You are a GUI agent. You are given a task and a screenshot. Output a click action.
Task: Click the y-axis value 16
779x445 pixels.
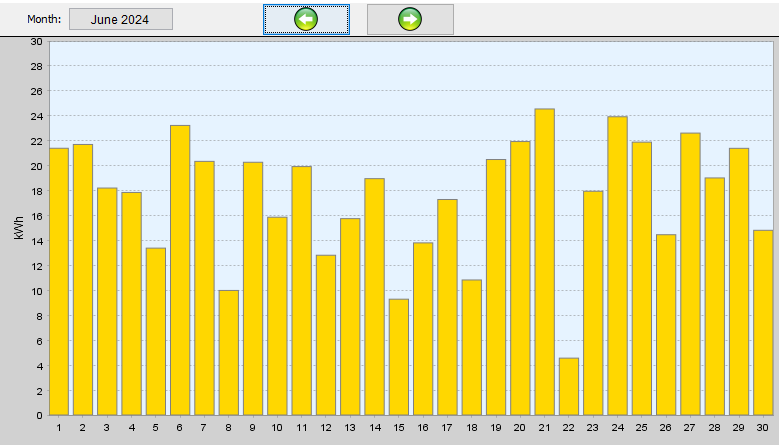pos(36,216)
